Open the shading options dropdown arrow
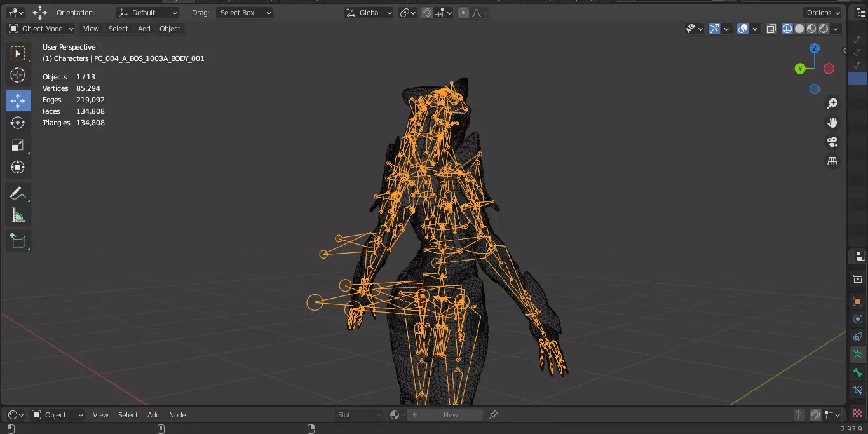 [836, 29]
